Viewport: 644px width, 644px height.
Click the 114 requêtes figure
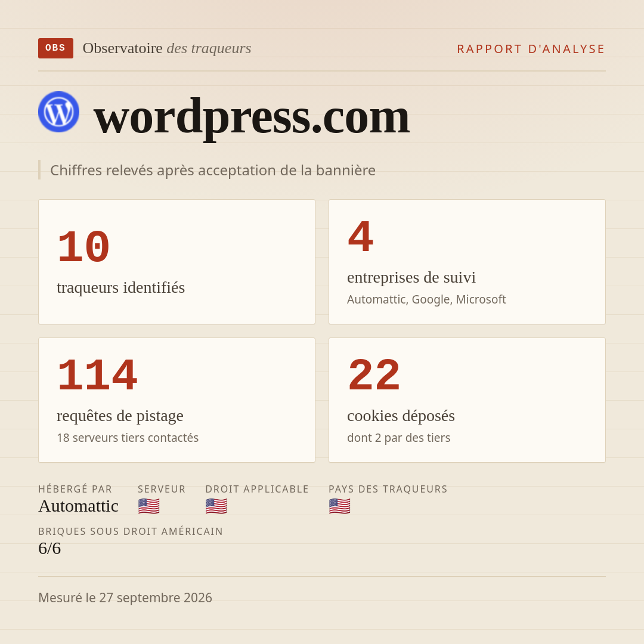(x=97, y=376)
